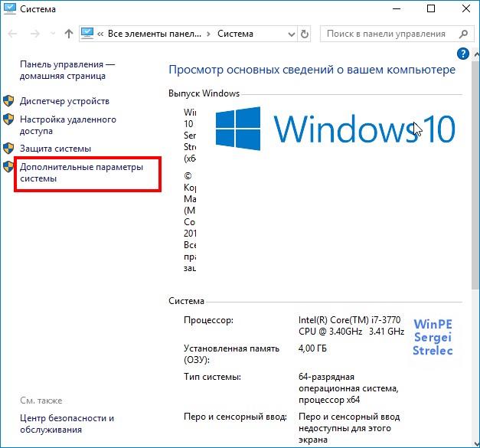Open Security and Maintenance center link

[x=67, y=423]
